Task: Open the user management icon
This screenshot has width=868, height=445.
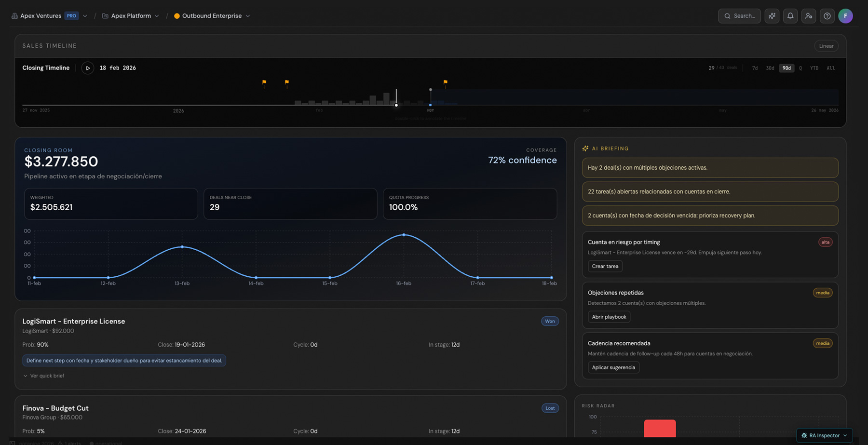Action: 809,16
